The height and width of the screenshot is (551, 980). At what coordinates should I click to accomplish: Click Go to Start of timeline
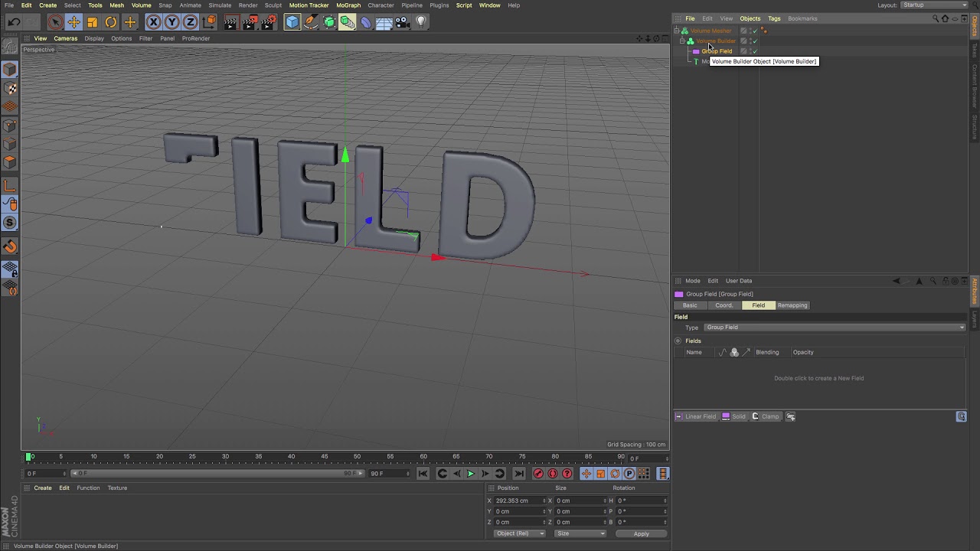pyautogui.click(x=423, y=474)
